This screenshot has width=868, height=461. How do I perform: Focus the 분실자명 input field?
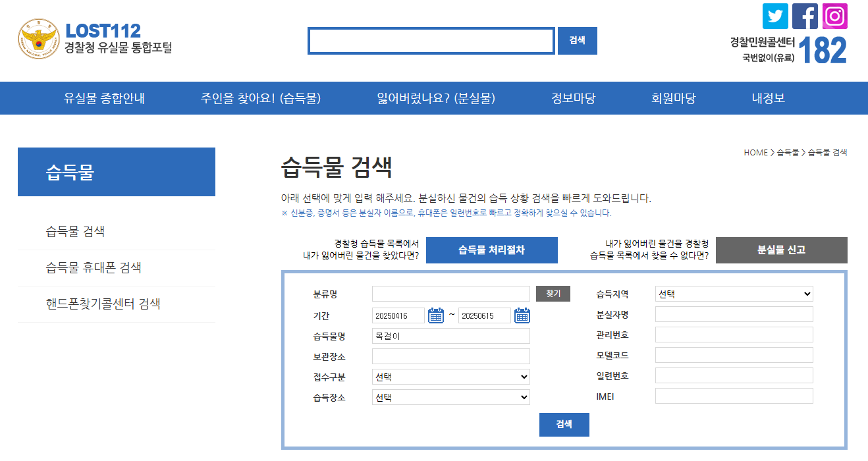(734, 314)
